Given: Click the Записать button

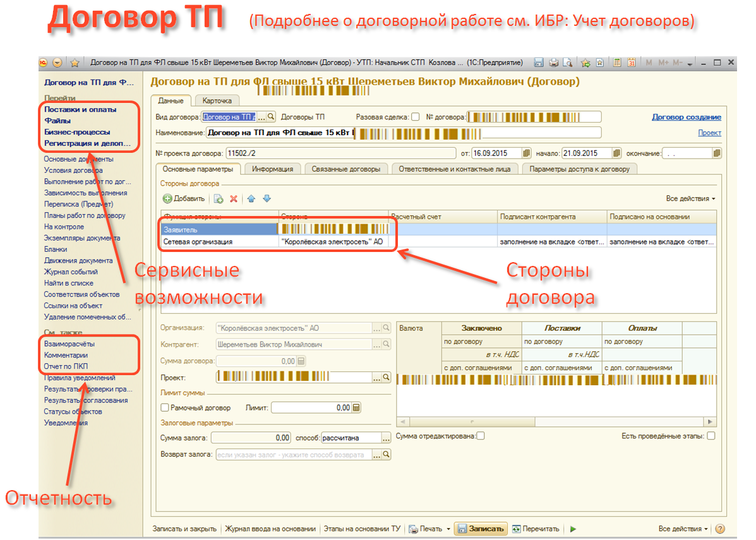Looking at the screenshot, I should pyautogui.click(x=481, y=529).
